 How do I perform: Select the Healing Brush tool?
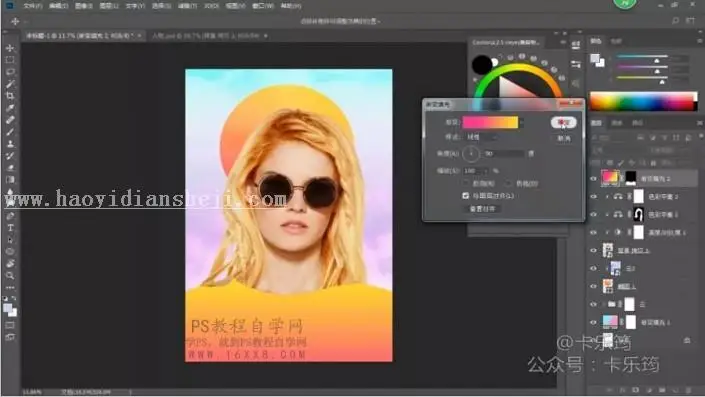pos(10,120)
